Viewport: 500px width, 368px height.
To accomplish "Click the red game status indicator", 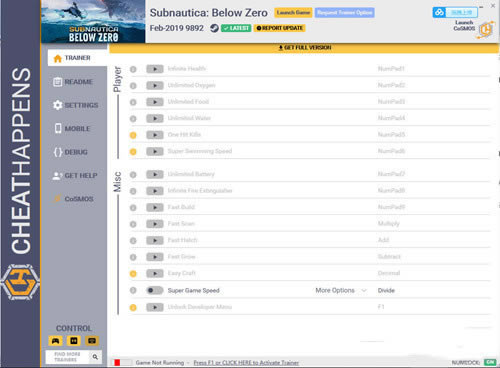I will [x=117, y=362].
